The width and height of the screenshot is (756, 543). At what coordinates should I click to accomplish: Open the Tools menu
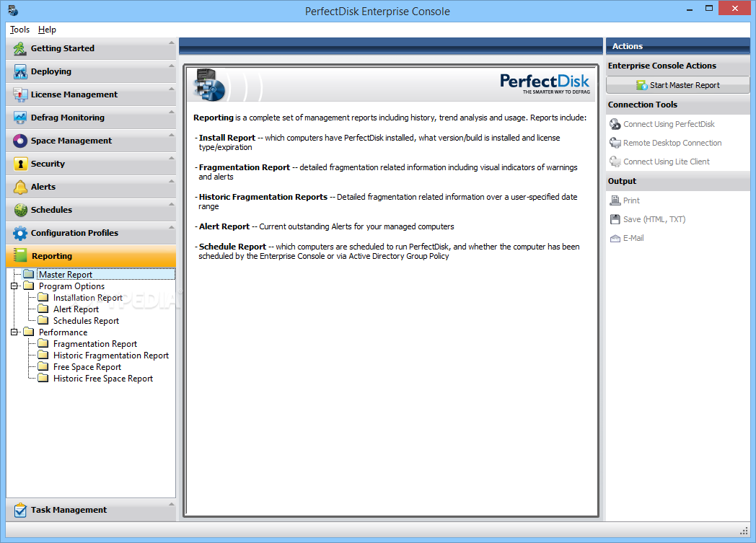19,30
